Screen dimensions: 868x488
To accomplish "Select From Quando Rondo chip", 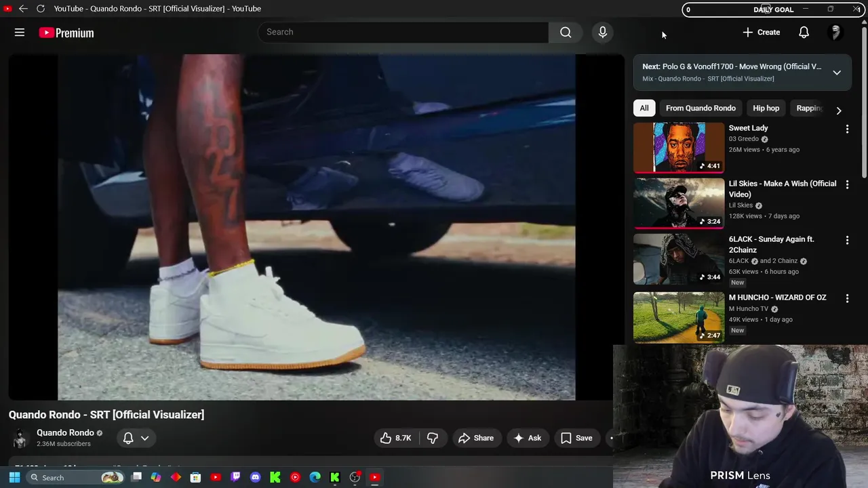I will coord(701,108).
